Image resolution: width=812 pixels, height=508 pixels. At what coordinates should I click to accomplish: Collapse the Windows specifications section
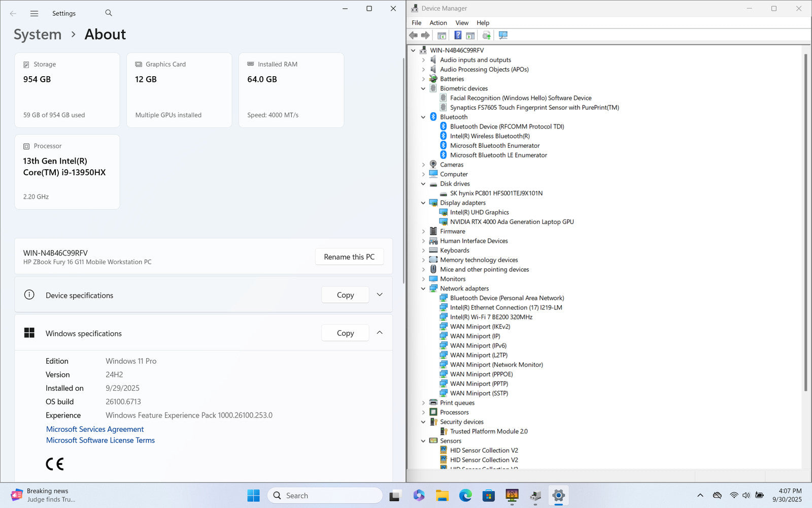[380, 333]
